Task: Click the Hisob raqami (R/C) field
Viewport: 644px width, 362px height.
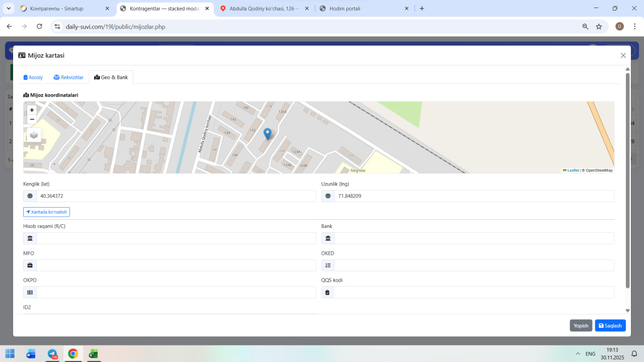Action: coord(176,238)
